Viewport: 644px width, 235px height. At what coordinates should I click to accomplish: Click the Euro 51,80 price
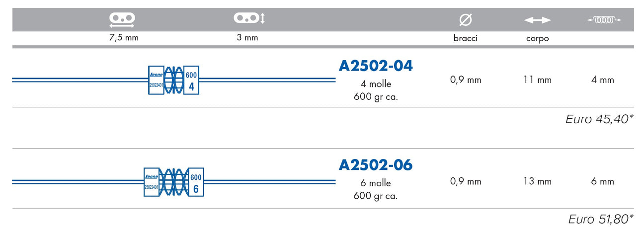click(x=601, y=219)
